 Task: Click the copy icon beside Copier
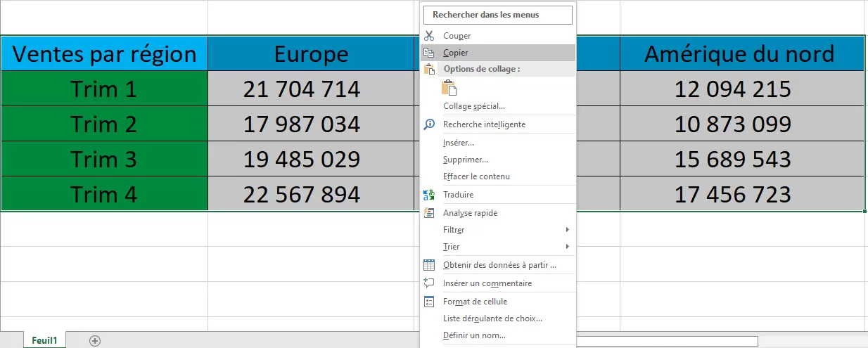[429, 52]
